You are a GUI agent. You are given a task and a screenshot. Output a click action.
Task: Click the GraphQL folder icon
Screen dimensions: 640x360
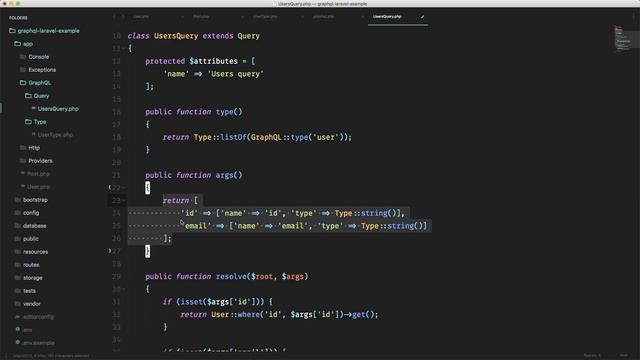coord(23,83)
